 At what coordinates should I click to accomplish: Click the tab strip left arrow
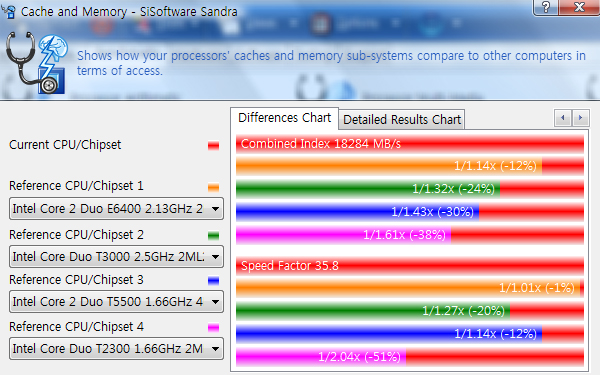point(563,118)
